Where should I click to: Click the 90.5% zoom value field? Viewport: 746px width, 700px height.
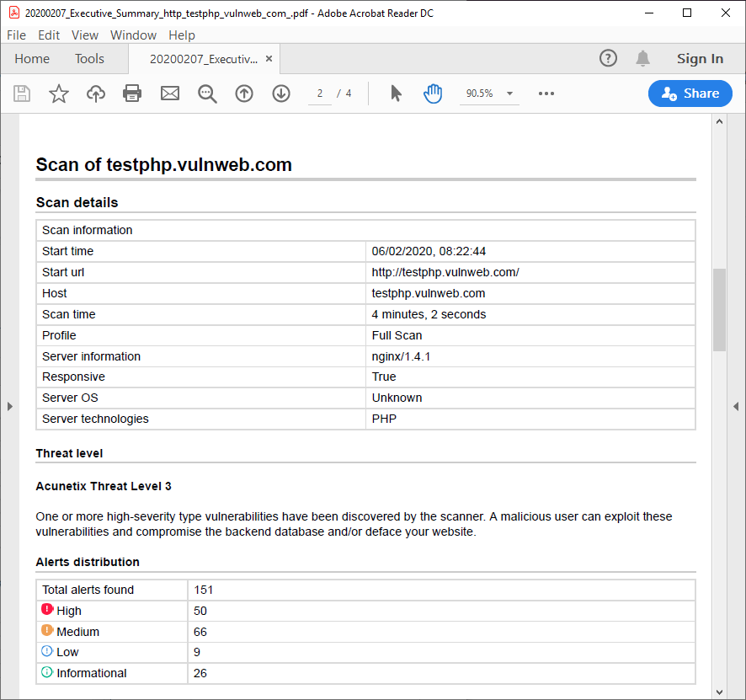click(x=480, y=94)
